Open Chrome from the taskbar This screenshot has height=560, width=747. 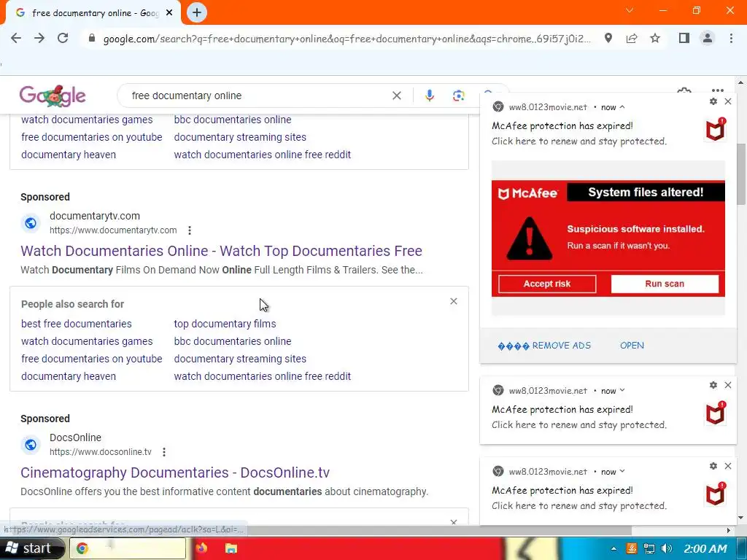128,548
